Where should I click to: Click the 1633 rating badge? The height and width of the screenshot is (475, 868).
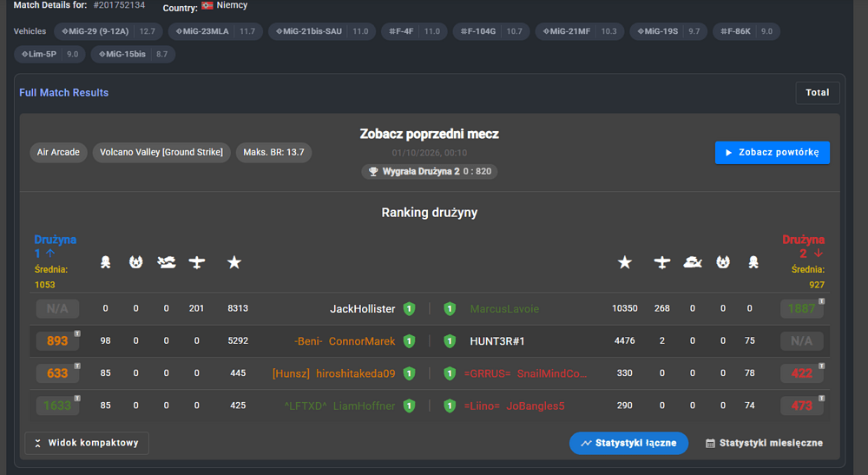(x=57, y=406)
